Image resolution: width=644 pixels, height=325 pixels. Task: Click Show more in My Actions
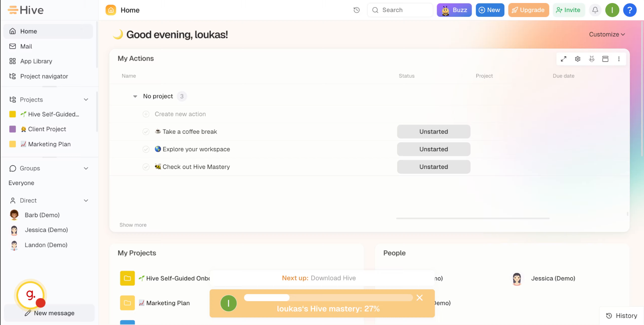pyautogui.click(x=133, y=225)
